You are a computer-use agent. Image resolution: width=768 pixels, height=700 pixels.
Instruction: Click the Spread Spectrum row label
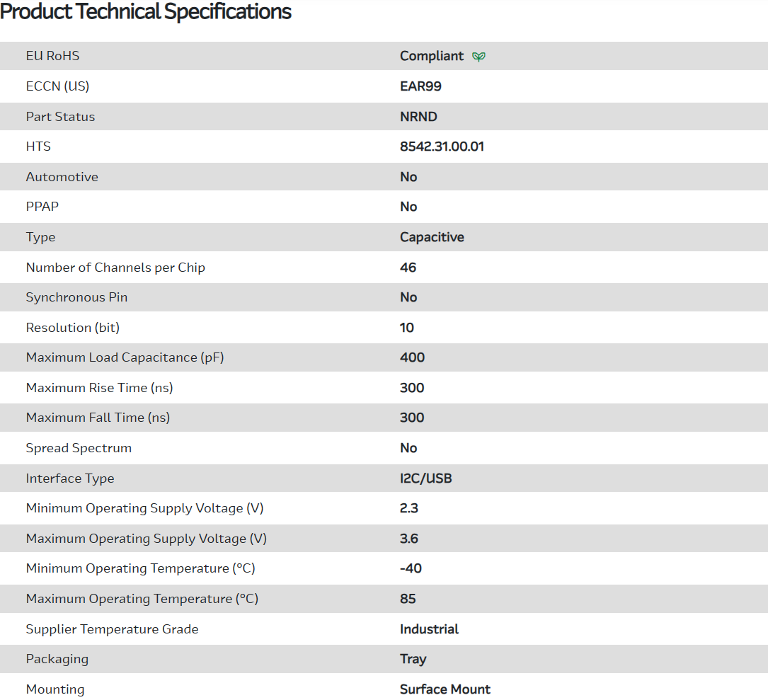coord(79,448)
